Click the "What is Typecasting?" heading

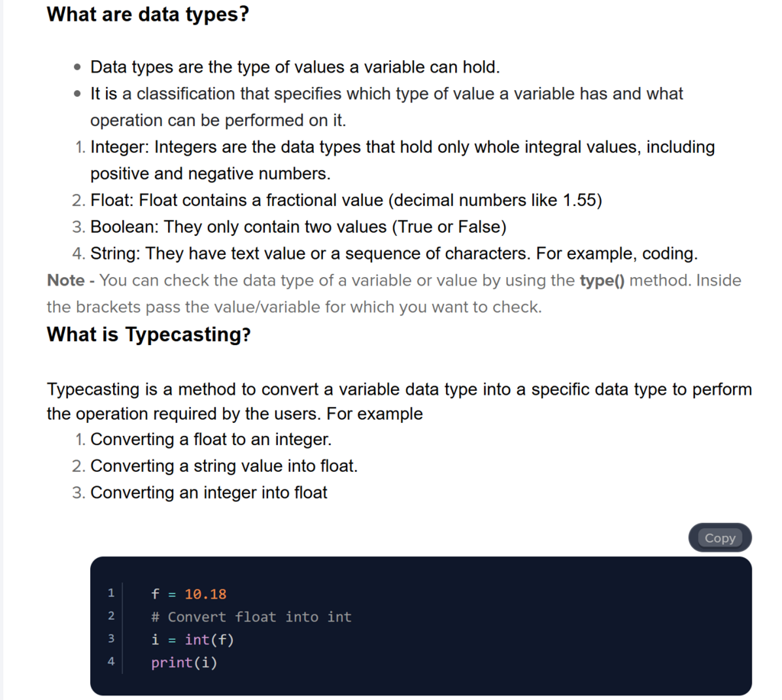(149, 334)
